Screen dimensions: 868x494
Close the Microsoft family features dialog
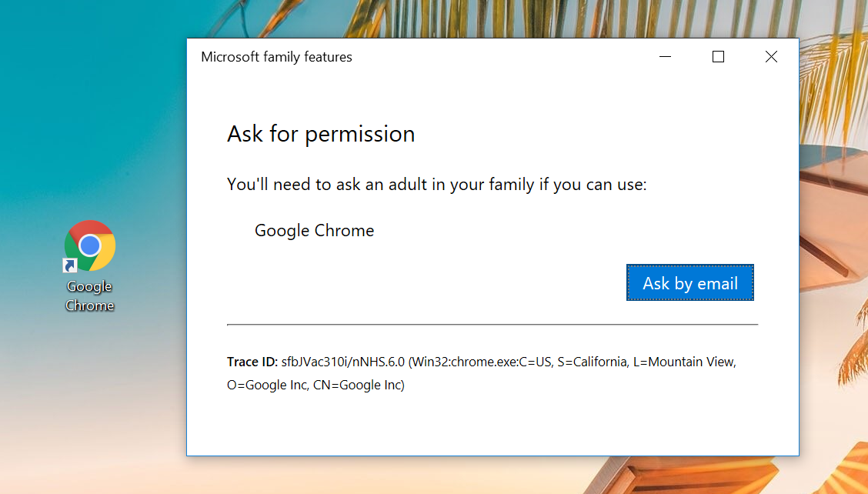[x=771, y=56]
